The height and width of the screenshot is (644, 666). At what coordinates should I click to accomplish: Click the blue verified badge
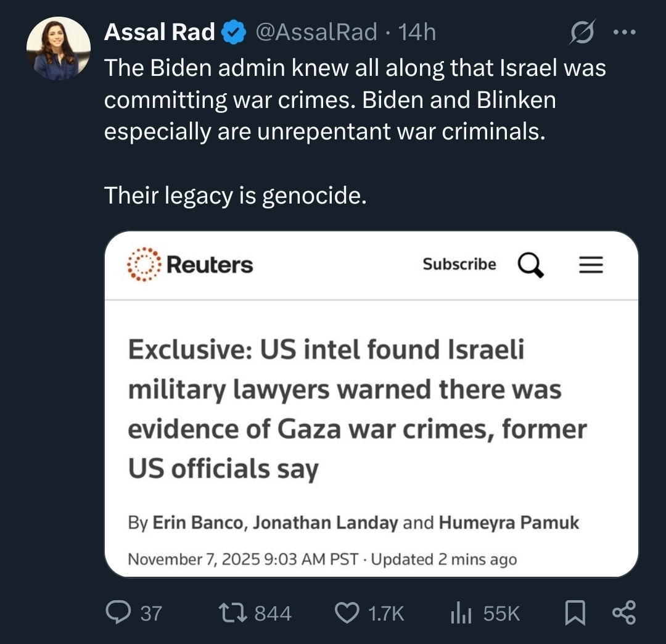[234, 32]
